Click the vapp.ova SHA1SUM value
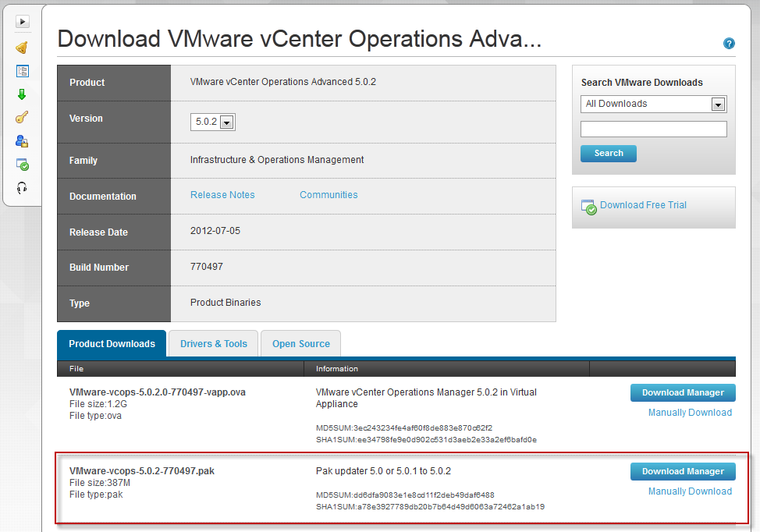Image resolution: width=760 pixels, height=532 pixels. (447, 440)
